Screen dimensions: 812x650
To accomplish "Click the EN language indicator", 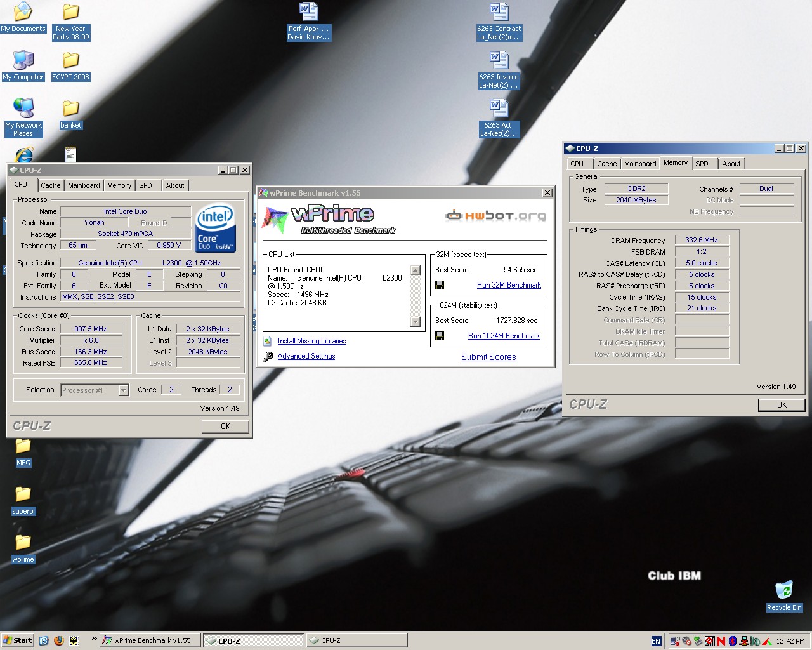I will click(656, 641).
